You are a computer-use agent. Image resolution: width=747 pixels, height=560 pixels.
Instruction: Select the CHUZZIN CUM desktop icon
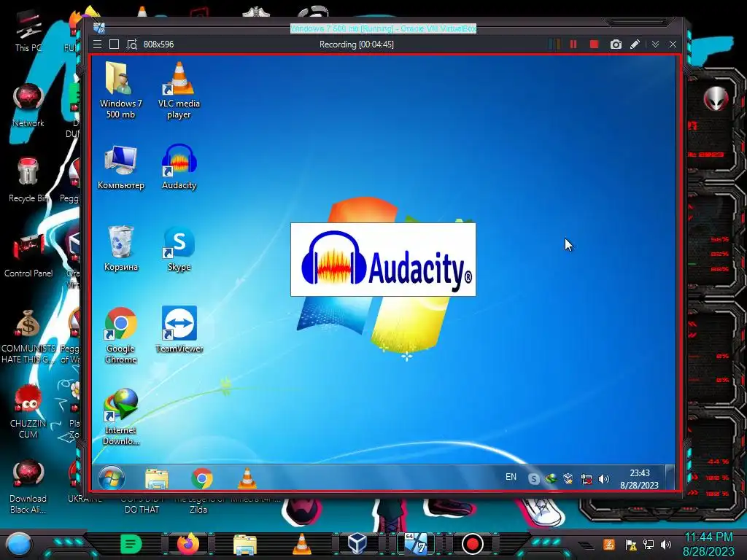pyautogui.click(x=28, y=411)
